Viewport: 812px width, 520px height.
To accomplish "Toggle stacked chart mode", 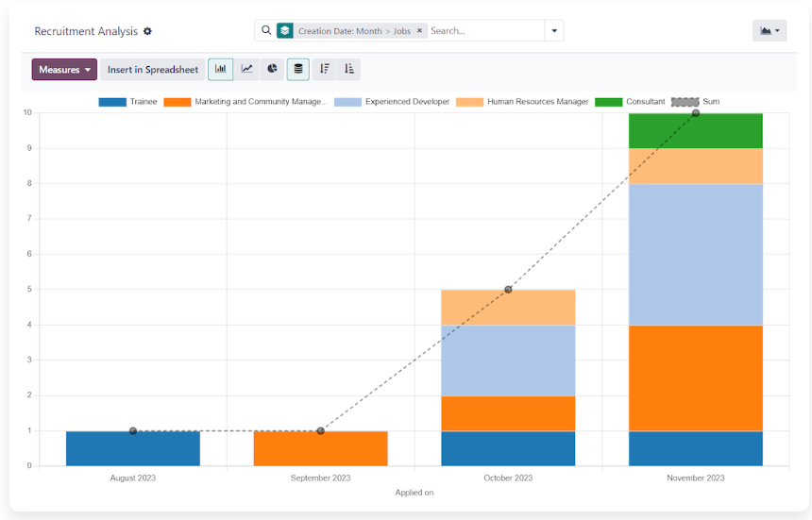I will [298, 69].
